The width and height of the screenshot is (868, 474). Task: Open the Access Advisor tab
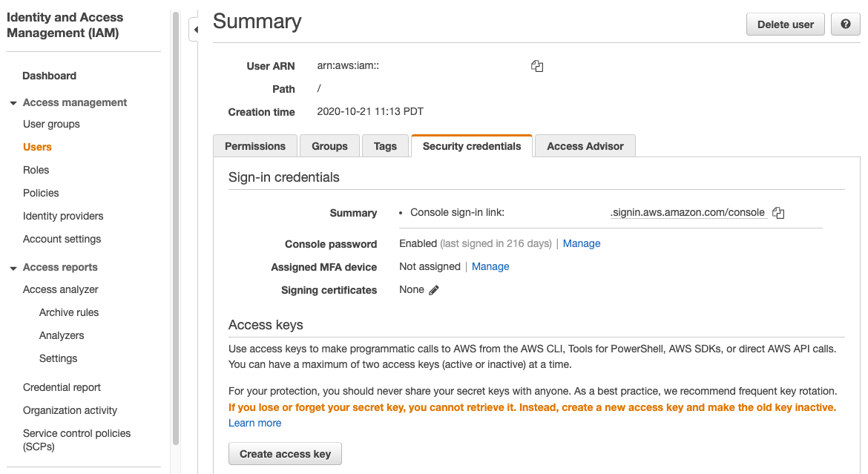tap(585, 146)
